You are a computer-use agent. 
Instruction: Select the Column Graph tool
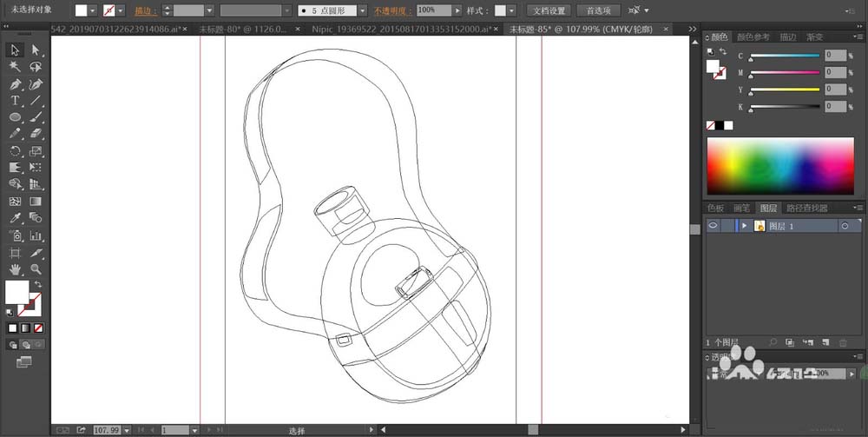click(36, 236)
